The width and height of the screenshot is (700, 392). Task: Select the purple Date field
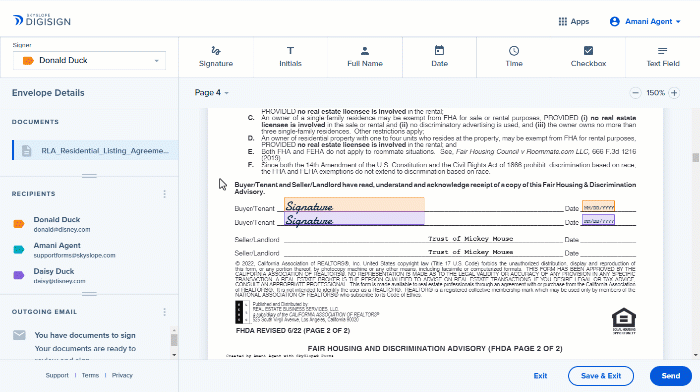[x=598, y=220]
